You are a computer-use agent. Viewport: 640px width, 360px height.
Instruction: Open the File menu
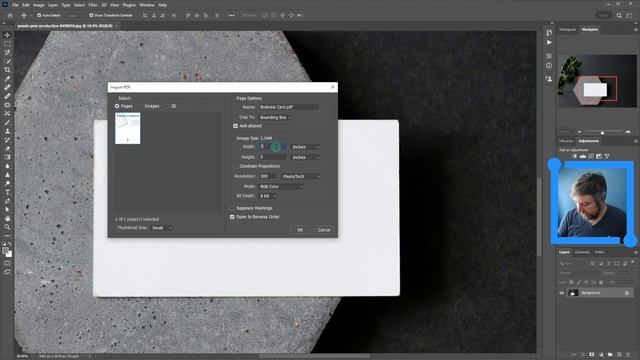coord(15,5)
